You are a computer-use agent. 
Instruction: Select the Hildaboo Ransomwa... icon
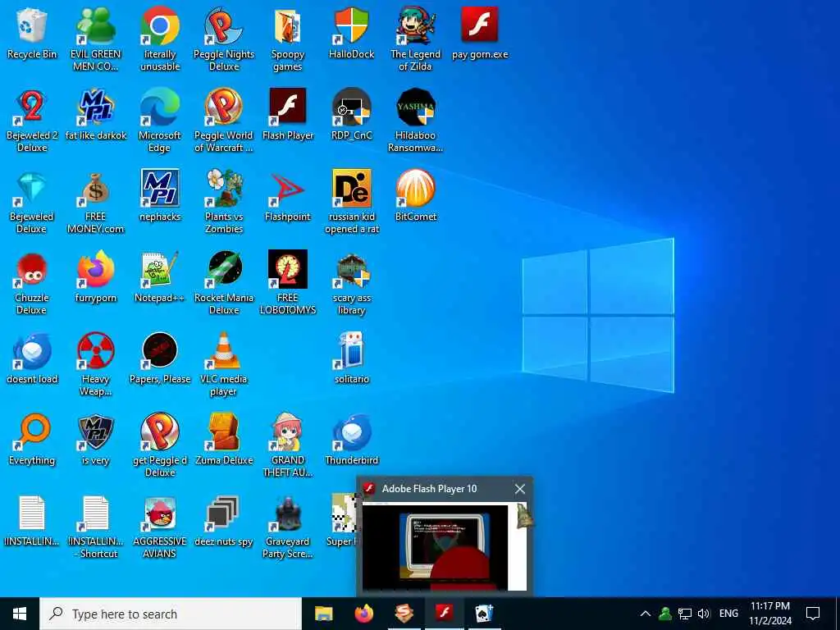415,121
